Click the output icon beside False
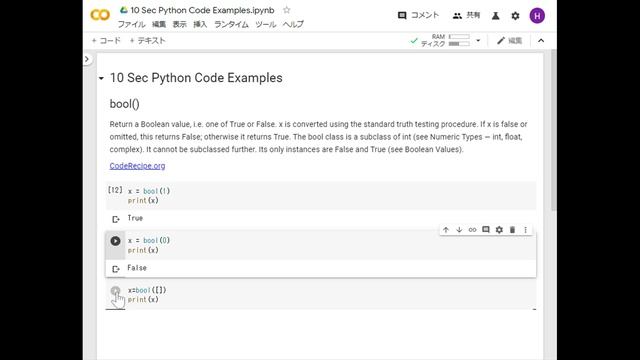The image size is (640, 360). (116, 269)
